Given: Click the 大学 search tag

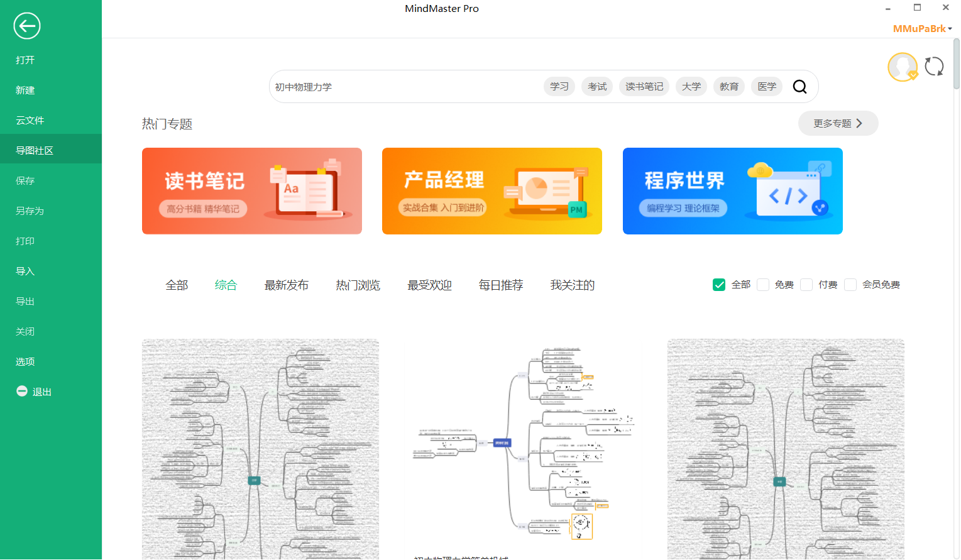Looking at the screenshot, I should pyautogui.click(x=691, y=87).
